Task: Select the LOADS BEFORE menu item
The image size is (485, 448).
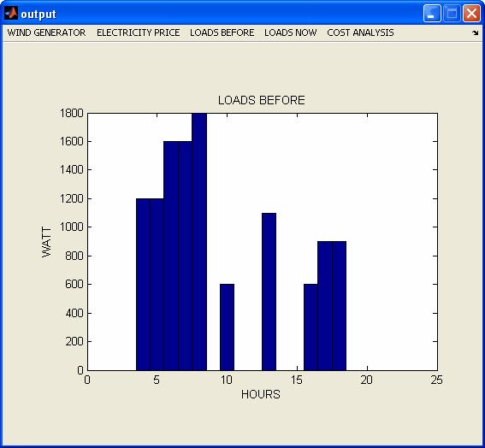Action: coord(222,32)
